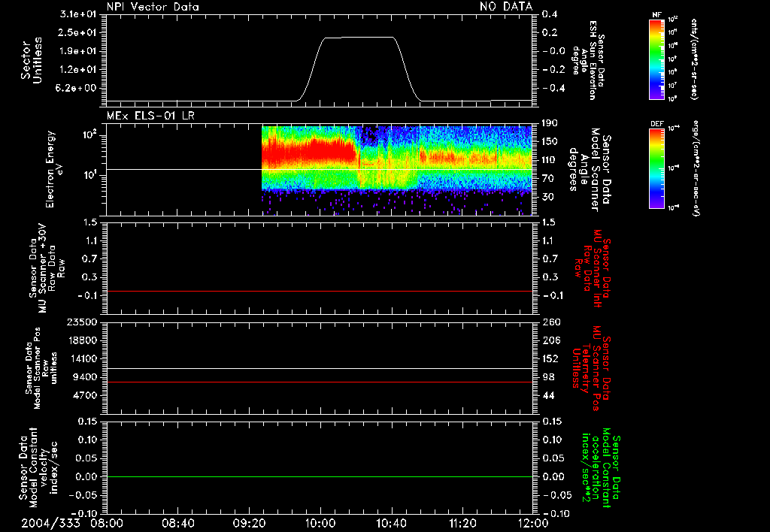
Task: Click the 08:40 time axis label
Action: point(177,524)
